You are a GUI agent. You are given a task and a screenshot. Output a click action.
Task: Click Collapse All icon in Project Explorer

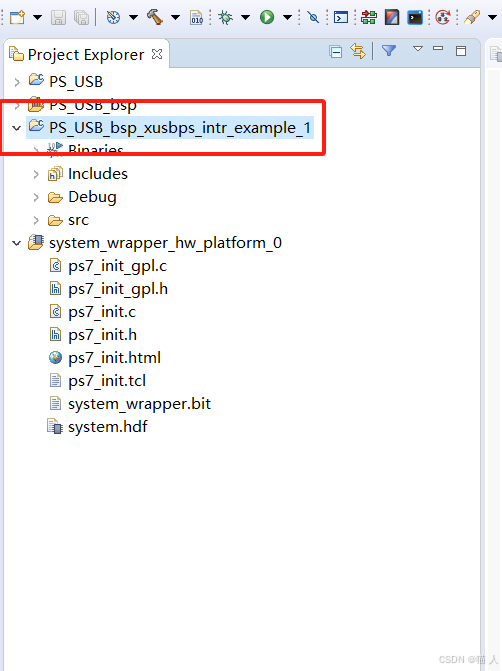click(x=336, y=52)
